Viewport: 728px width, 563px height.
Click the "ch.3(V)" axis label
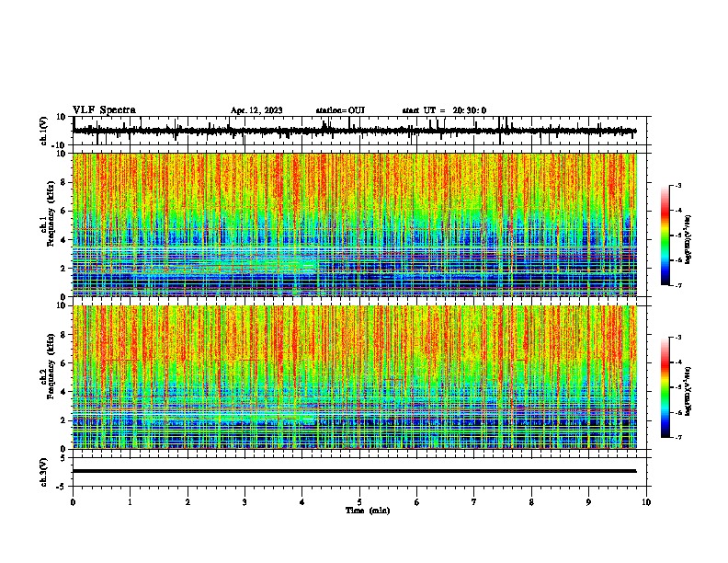pyautogui.click(x=44, y=472)
